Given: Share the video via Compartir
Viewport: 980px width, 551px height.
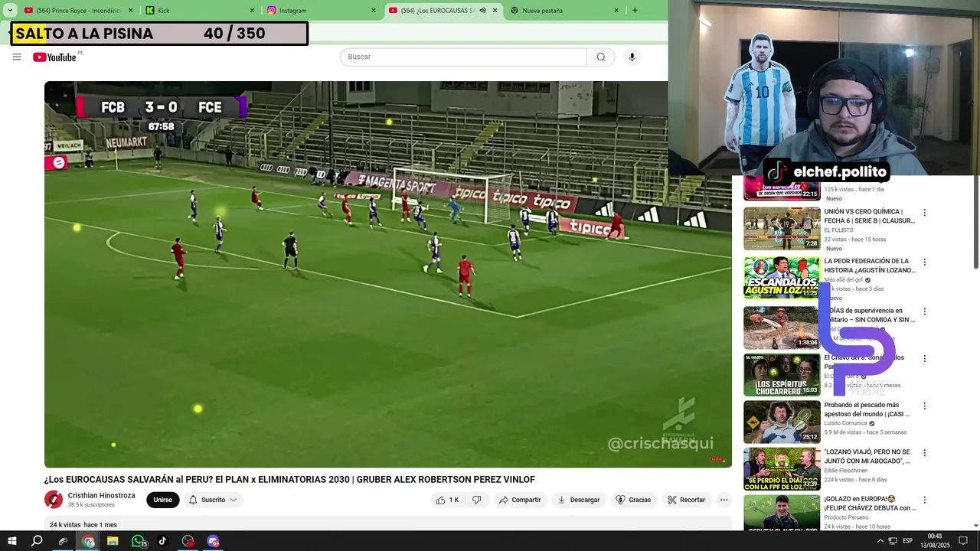Looking at the screenshot, I should (520, 500).
